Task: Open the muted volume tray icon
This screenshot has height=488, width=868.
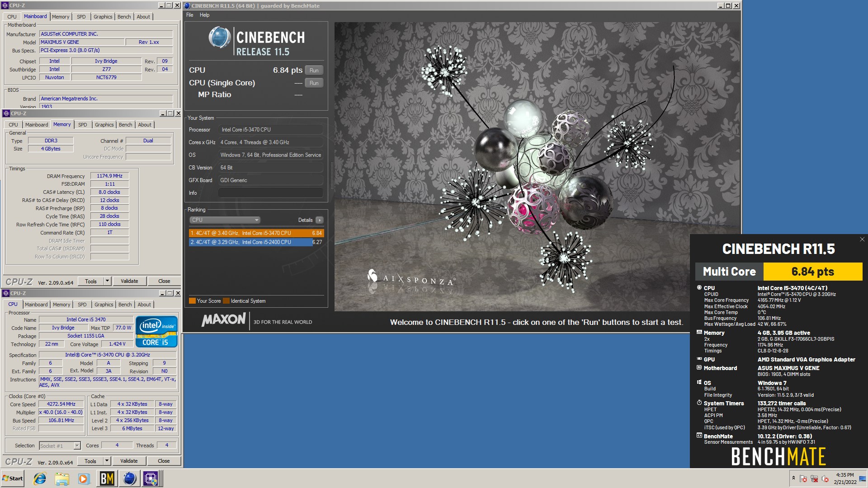Action: (x=825, y=479)
